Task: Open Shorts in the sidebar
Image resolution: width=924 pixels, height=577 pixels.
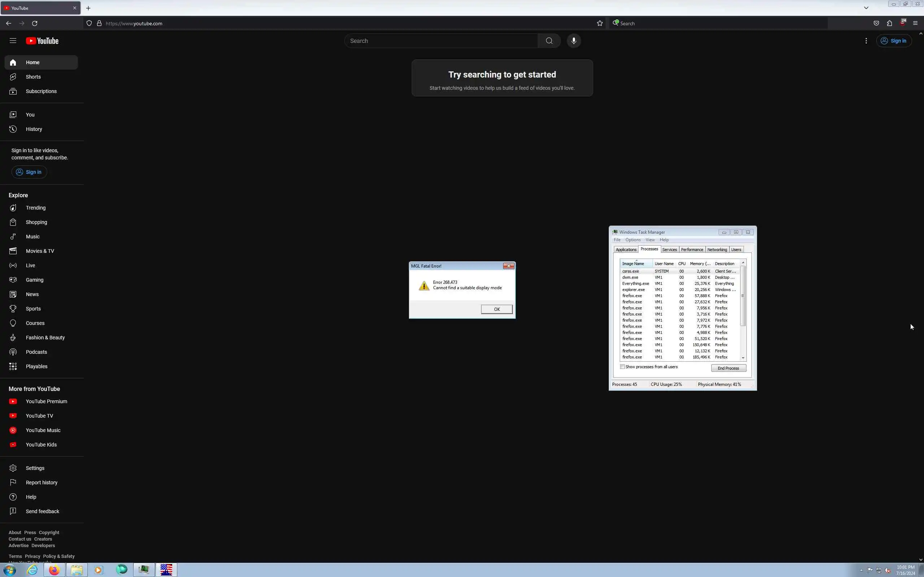Action: tap(33, 77)
